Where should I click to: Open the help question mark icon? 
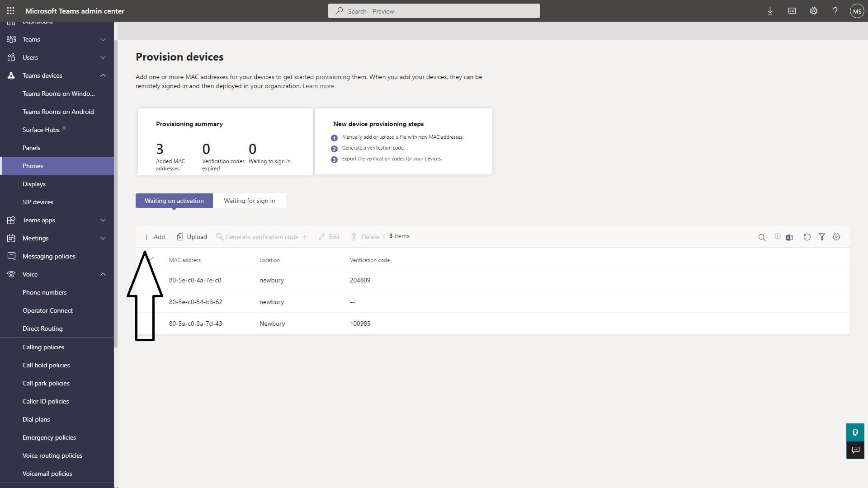(x=835, y=10)
